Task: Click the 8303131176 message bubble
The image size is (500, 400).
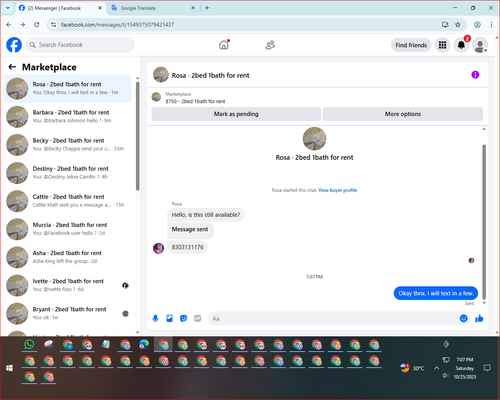Action: pos(187,247)
